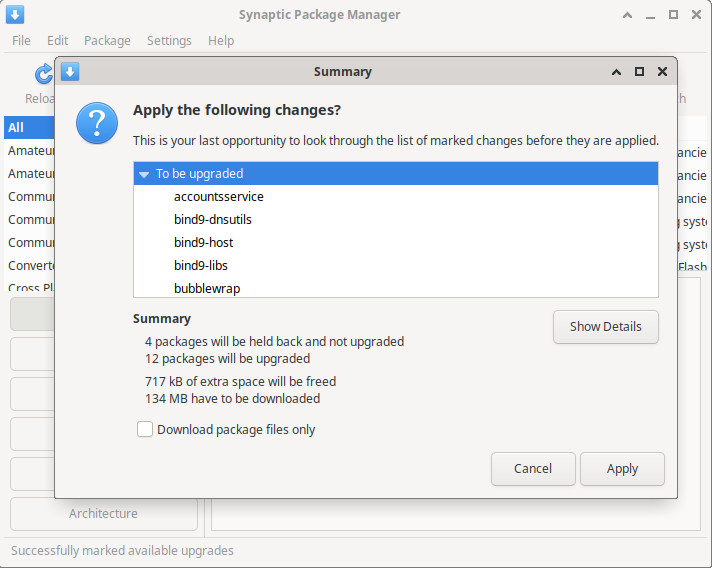This screenshot has width=712, height=568.
Task: Open Show Details
Action: (x=605, y=326)
